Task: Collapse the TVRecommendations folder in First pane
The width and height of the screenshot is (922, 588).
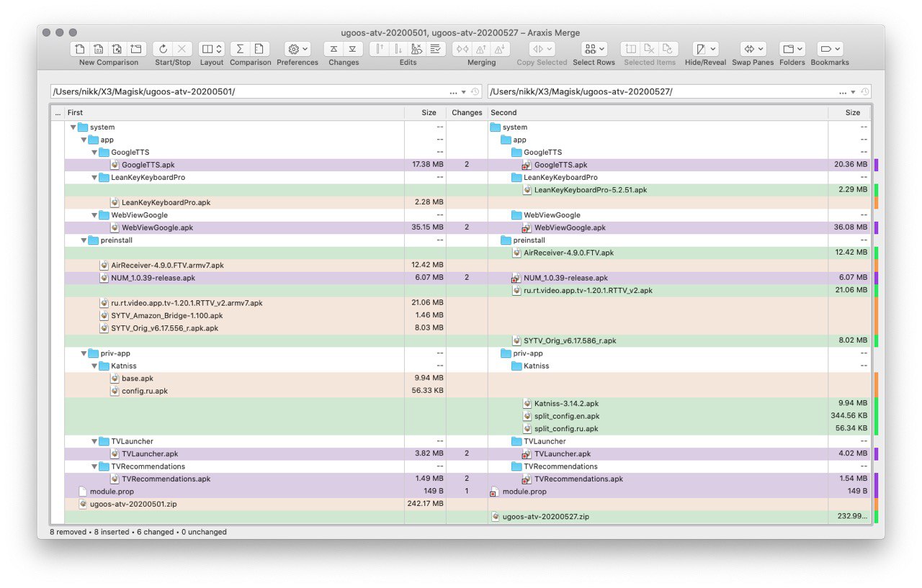Action: point(94,466)
